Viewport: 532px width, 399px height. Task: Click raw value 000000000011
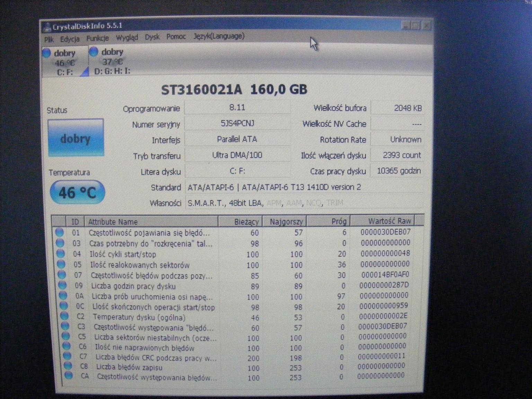click(382, 356)
